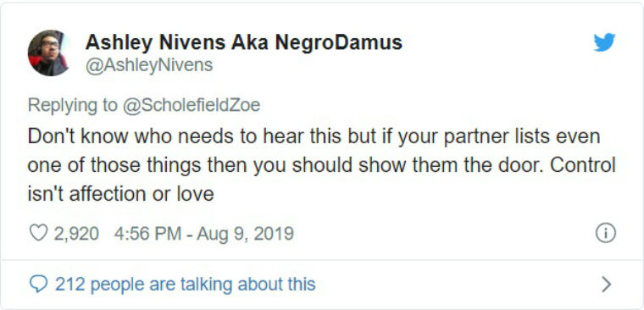Open 212 people are talking about this
Image resolution: width=644 pixels, height=310 pixels.
click(x=186, y=284)
